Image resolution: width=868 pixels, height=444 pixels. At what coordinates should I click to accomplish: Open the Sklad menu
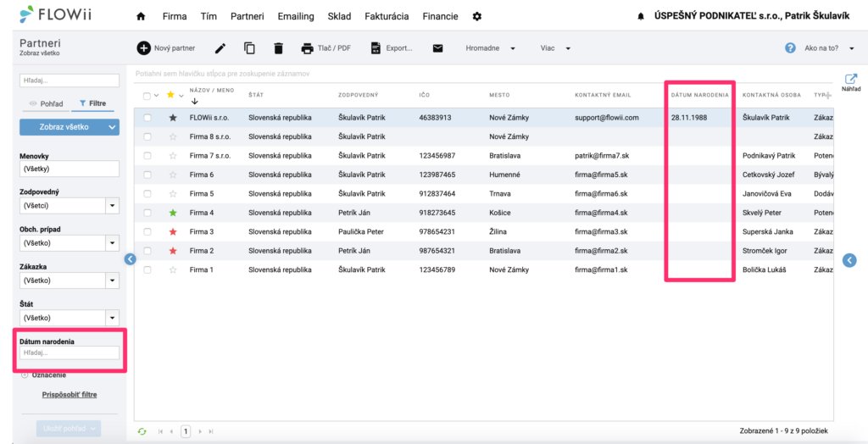coord(339,17)
